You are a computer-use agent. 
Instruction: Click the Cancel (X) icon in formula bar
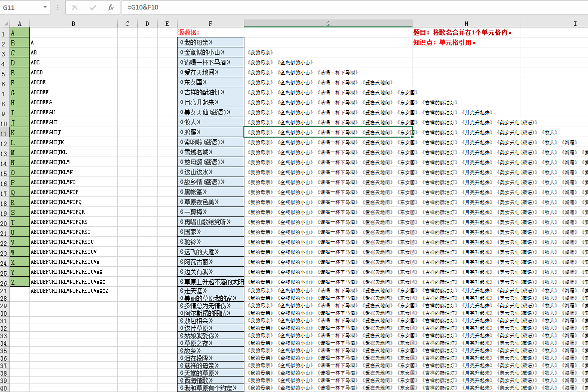[x=75, y=7]
